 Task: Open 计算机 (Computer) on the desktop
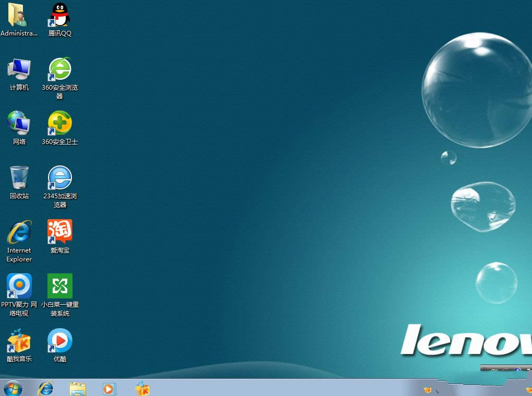click(x=19, y=69)
